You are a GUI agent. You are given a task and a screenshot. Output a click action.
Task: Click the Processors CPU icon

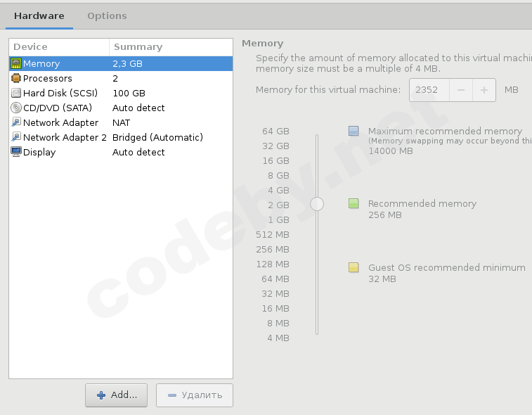[16, 78]
